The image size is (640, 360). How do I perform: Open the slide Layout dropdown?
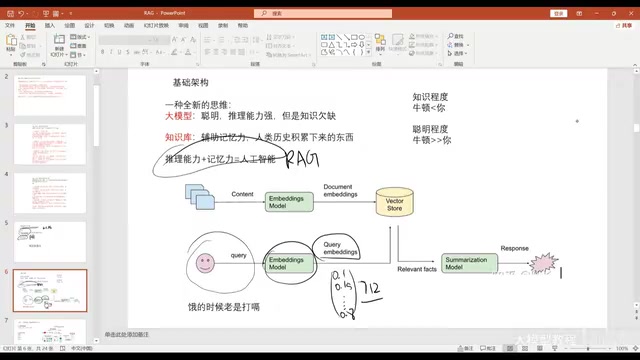point(80,37)
